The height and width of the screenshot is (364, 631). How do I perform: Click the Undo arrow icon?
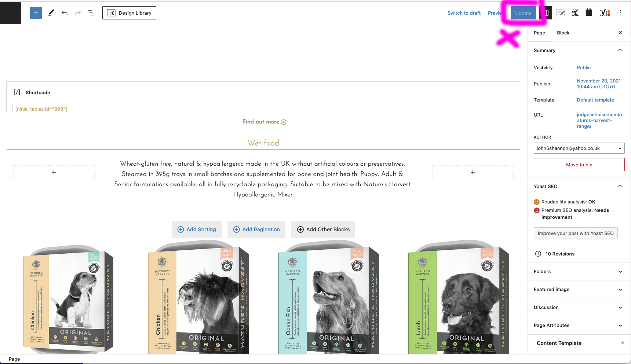point(65,13)
